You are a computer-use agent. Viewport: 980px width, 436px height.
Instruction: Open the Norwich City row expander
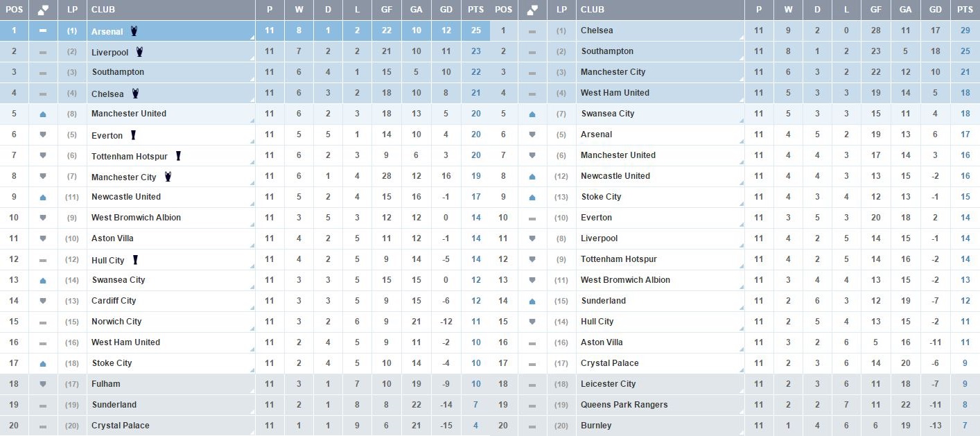point(252,328)
